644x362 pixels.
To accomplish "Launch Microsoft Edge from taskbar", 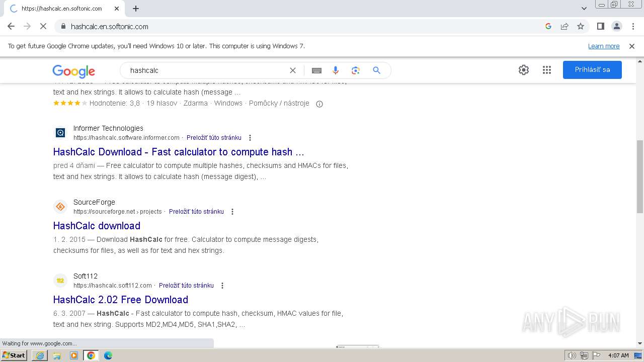I will pyautogui.click(x=108, y=355).
